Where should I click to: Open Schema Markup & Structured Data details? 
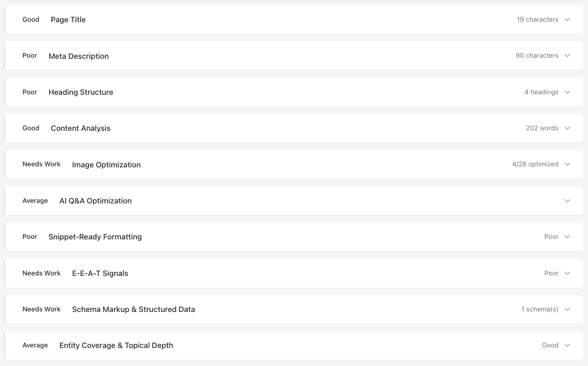coord(567,309)
